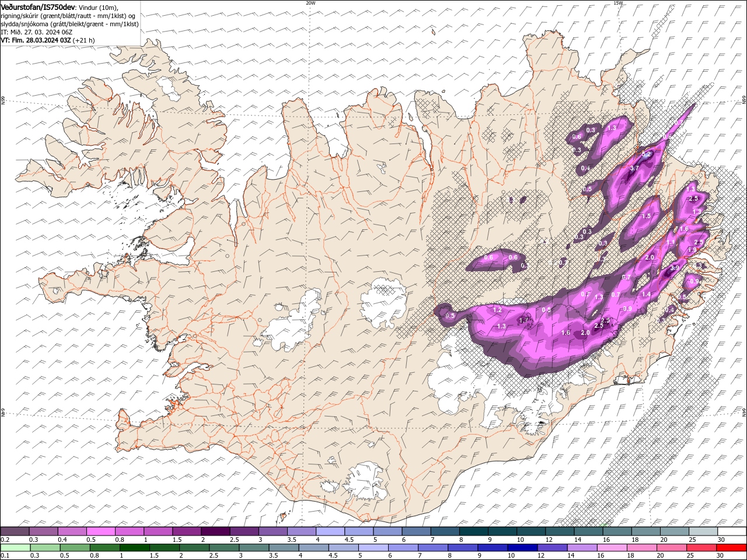The width and height of the screenshot is (747, 560).
Task: Click the red-pink 25 rain legend swatch
Action: click(701, 548)
